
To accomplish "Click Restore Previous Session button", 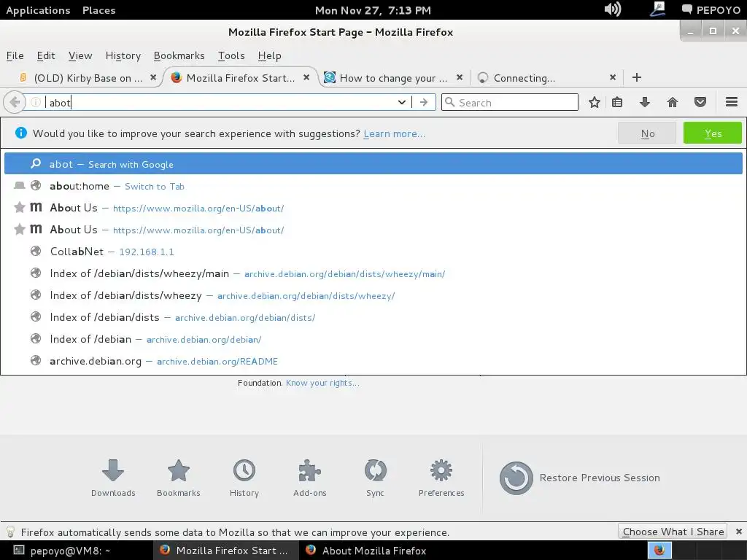I will click(x=580, y=478).
